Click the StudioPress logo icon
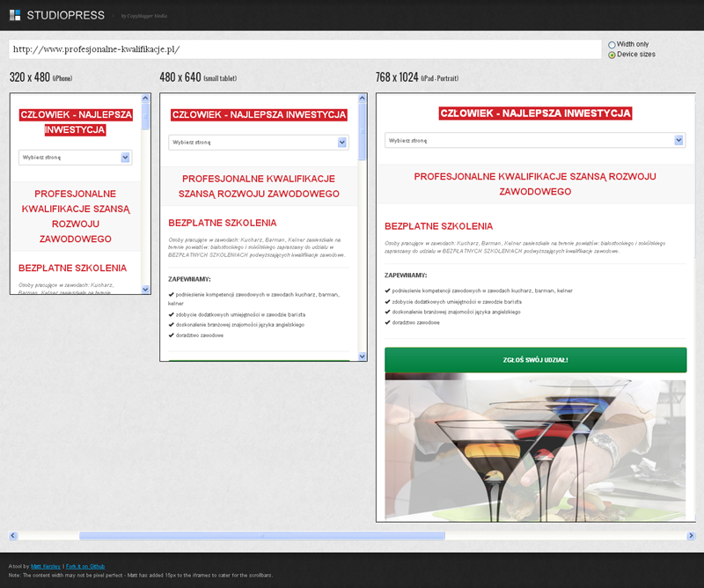This screenshot has width=704, height=588. pos(15,15)
